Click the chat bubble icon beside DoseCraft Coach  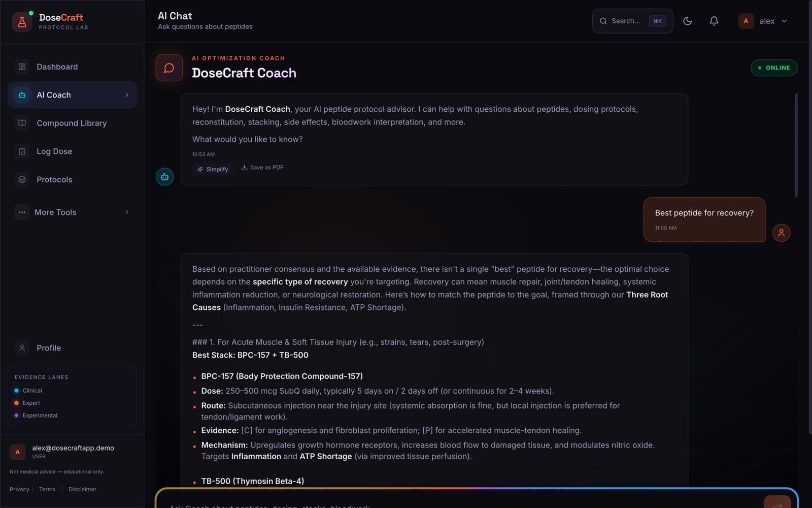point(169,68)
